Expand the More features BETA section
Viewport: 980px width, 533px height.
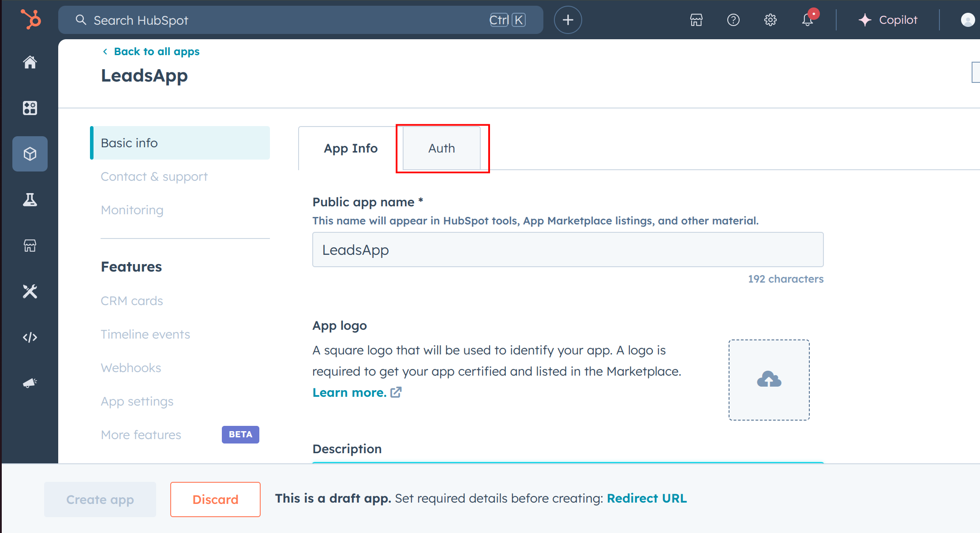tap(140, 434)
